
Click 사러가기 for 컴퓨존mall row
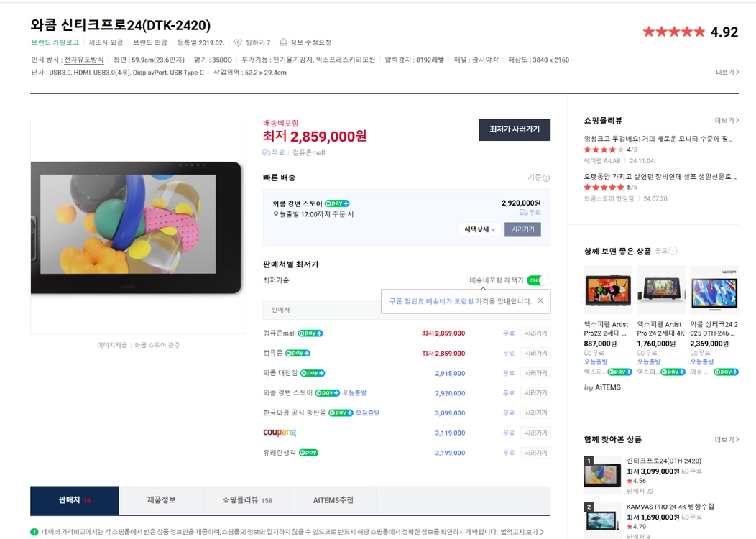coord(535,333)
